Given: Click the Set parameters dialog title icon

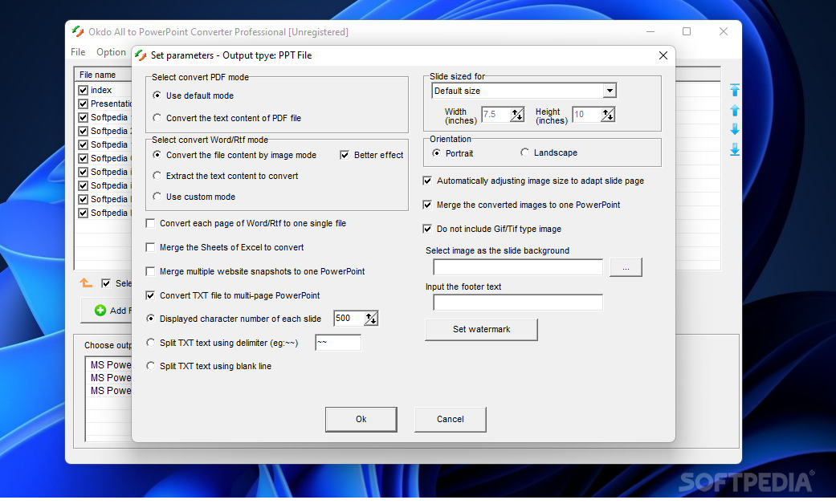Looking at the screenshot, I should [x=141, y=55].
